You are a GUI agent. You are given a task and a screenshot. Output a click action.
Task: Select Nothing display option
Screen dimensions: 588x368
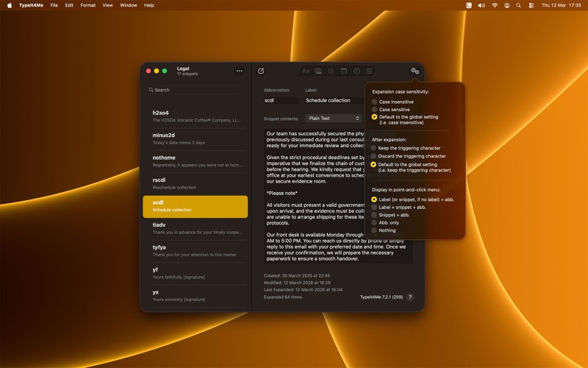tap(383, 230)
